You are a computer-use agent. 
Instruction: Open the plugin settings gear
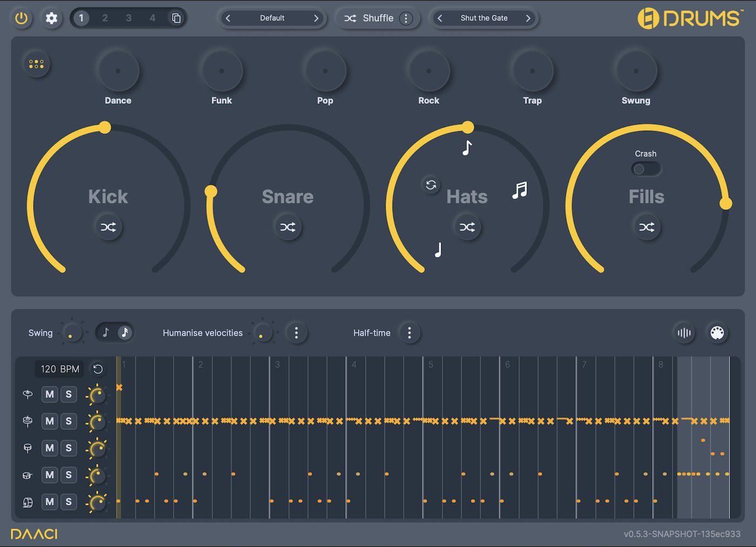[x=52, y=18]
